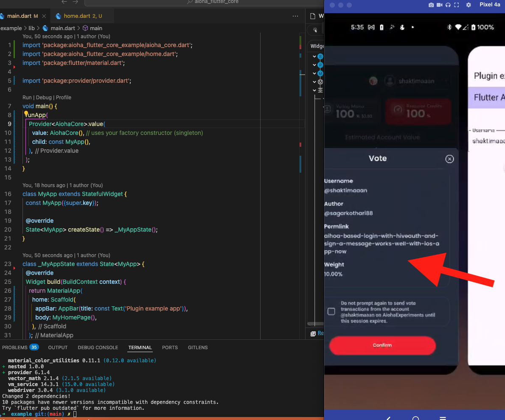Click the Android back arrow button
Screen dimensions: 505x420
pyautogui.click(x=388, y=418)
